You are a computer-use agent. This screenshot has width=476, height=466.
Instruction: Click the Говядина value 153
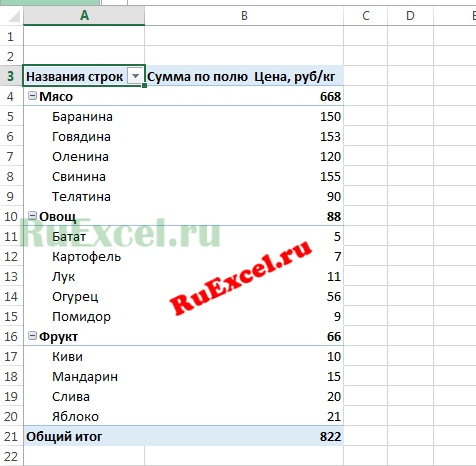[244, 136]
